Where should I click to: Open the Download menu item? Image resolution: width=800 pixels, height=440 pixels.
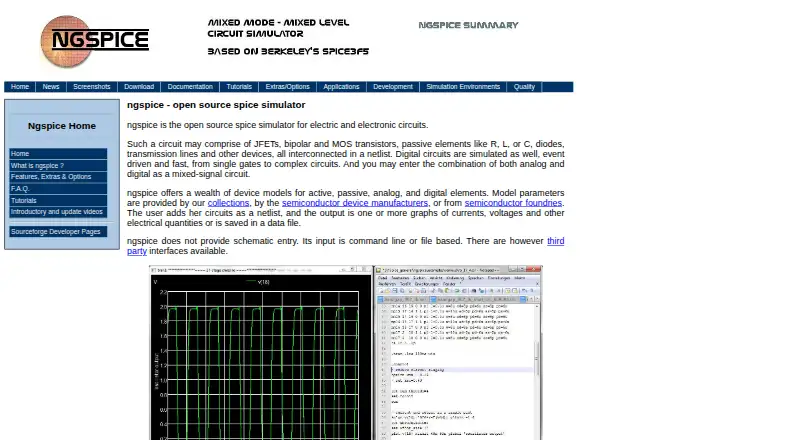[139, 87]
